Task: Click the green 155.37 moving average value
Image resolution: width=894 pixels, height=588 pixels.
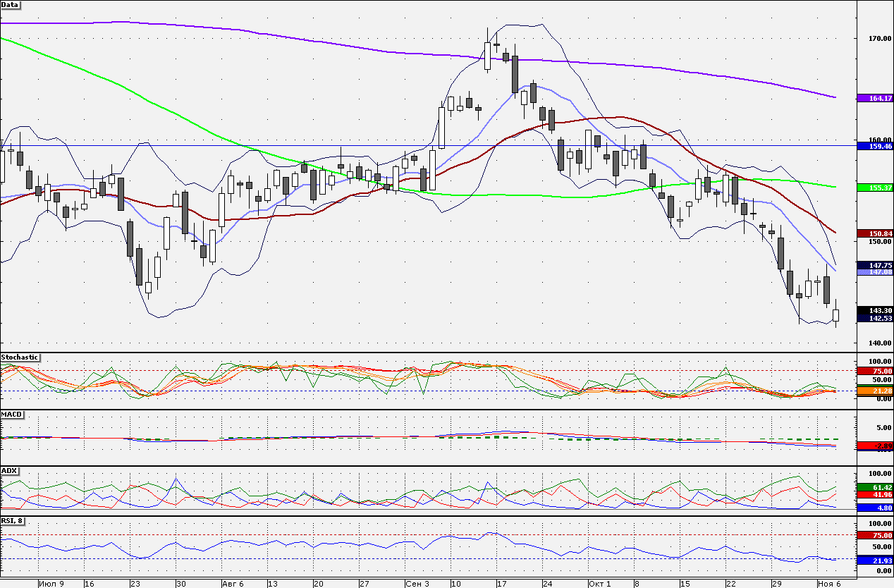Action: pyautogui.click(x=875, y=188)
